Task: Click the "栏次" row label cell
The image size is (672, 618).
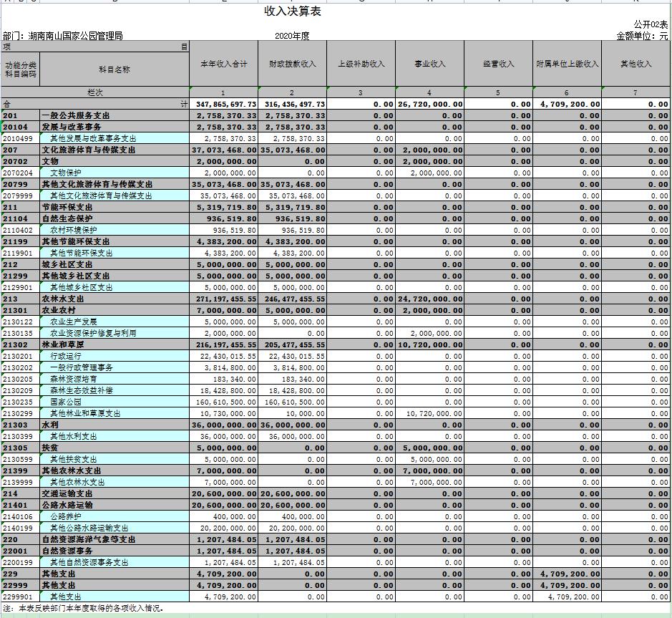Action: [x=95, y=92]
